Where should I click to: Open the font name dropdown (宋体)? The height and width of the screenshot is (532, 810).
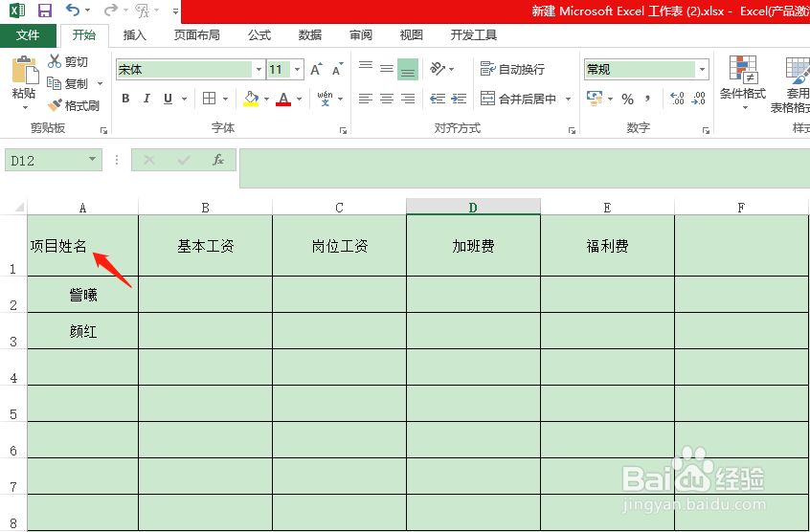coord(259,69)
